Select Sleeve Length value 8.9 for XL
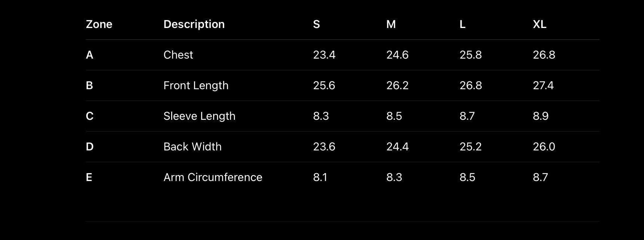Image resolution: width=644 pixels, height=240 pixels. [540, 116]
